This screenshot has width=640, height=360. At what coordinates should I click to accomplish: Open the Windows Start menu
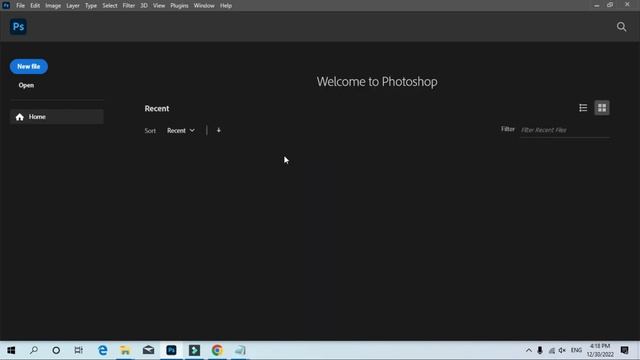pyautogui.click(x=11, y=350)
